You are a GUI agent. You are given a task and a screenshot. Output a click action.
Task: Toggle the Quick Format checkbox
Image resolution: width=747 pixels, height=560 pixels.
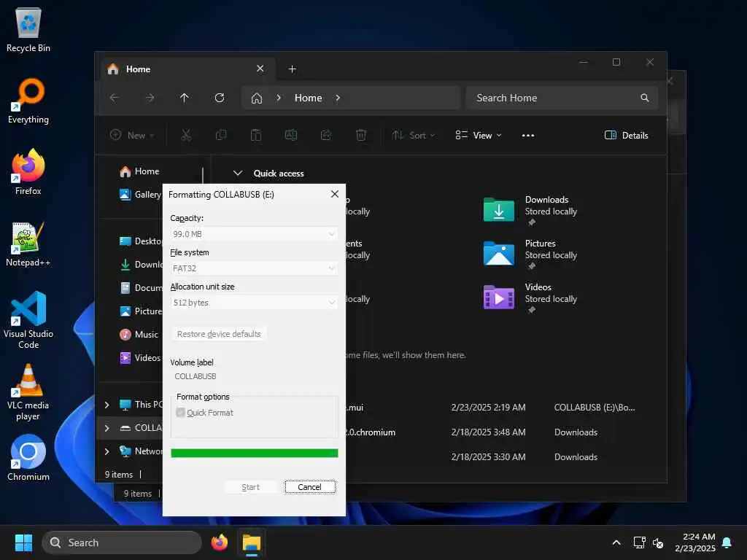coord(181,413)
